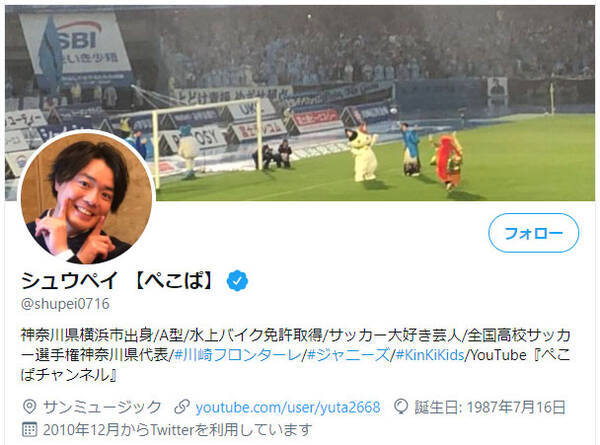Visit the youtube.com/user/yuta2668 link
600x445 pixels.
pyautogui.click(x=288, y=408)
